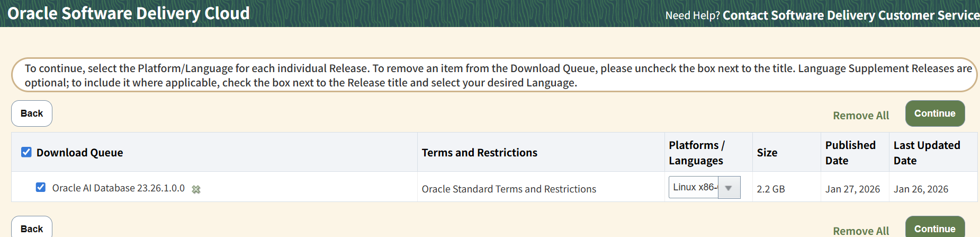Click Continue beneath the Download Queue table

click(935, 227)
